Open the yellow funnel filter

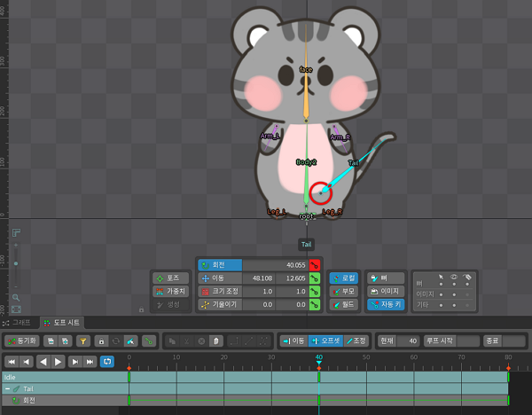point(83,341)
